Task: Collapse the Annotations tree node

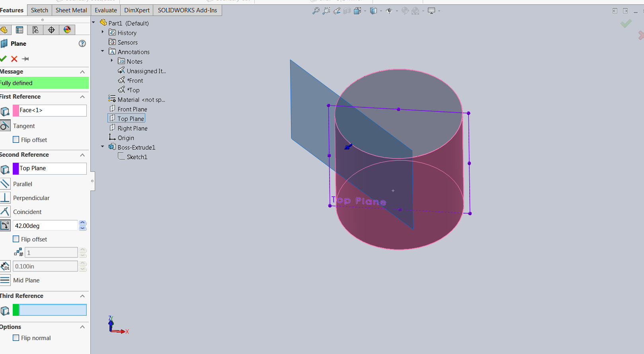Action: (103, 51)
